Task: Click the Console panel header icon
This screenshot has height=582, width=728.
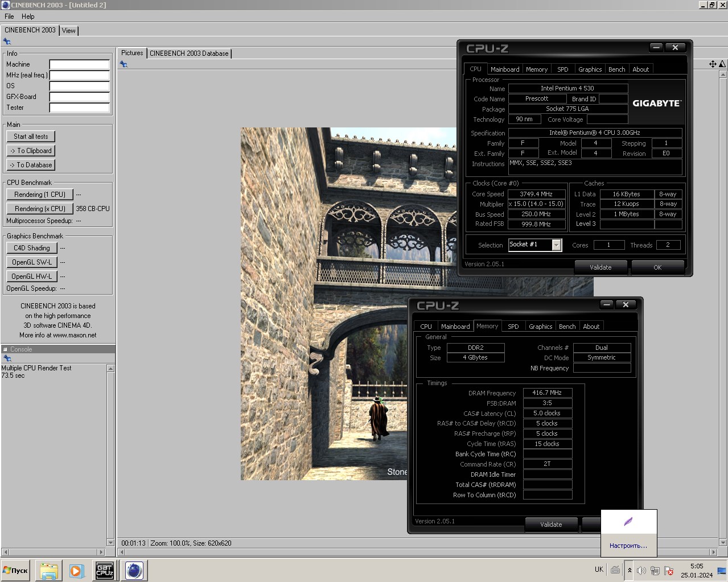Action: point(5,349)
